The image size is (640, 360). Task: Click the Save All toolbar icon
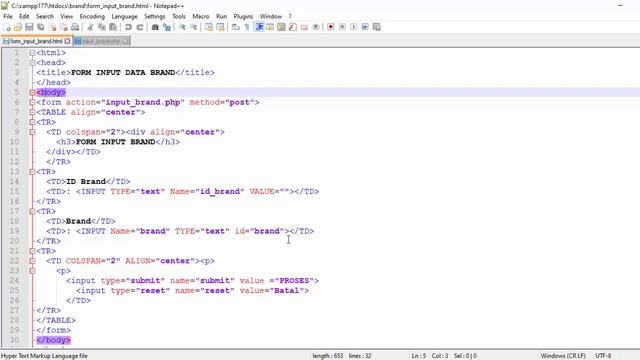(x=41, y=27)
